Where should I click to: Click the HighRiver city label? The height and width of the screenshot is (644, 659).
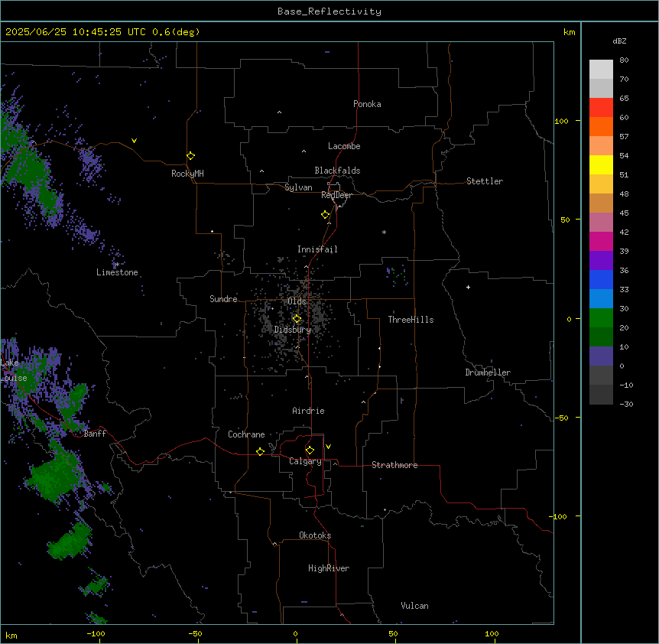click(x=329, y=568)
